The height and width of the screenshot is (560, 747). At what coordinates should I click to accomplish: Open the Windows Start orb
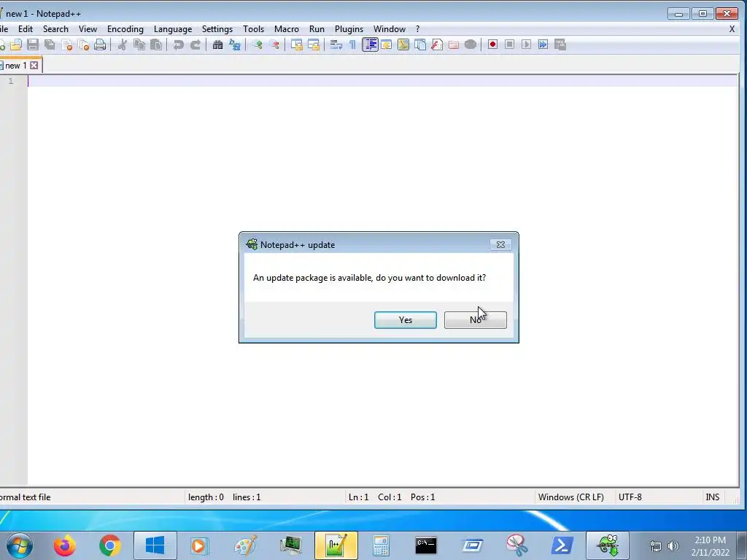(19, 545)
